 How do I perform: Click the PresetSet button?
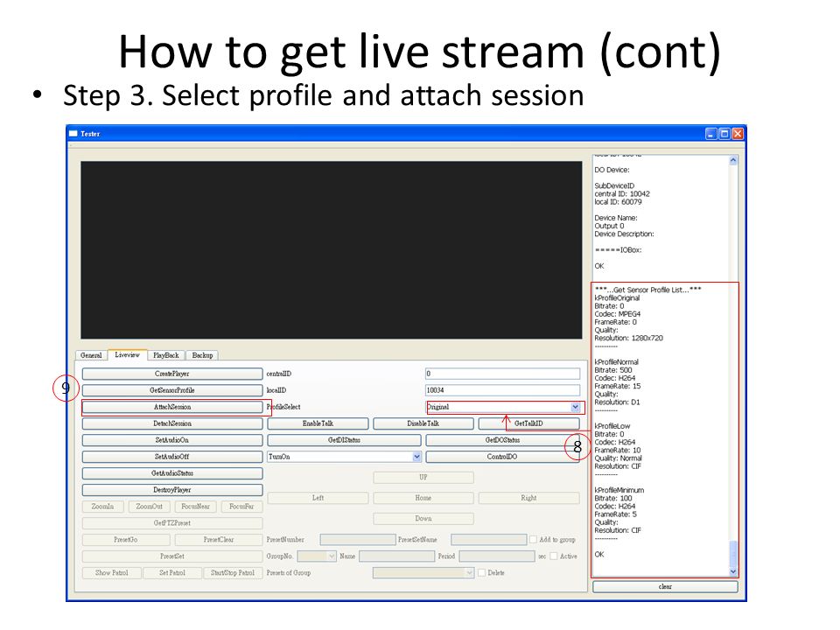click(172, 556)
